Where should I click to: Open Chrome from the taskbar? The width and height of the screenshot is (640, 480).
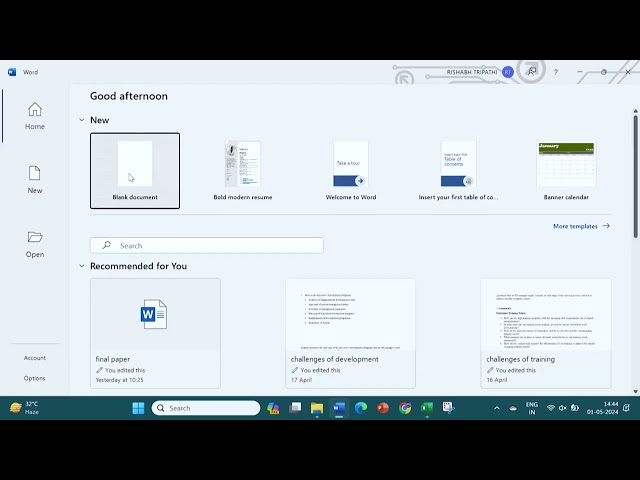click(x=405, y=408)
